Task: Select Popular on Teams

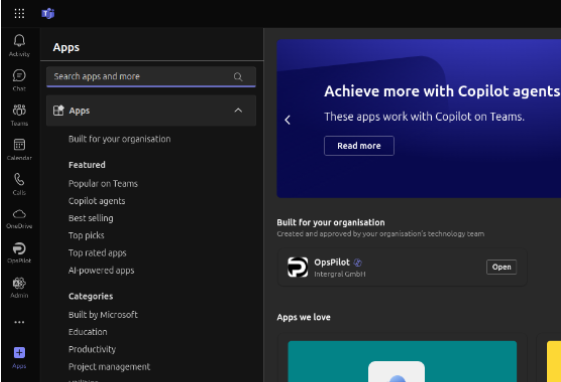Action: coord(103,183)
